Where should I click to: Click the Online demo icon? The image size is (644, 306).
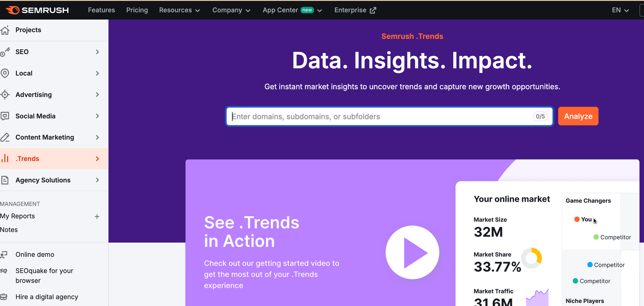4,255
